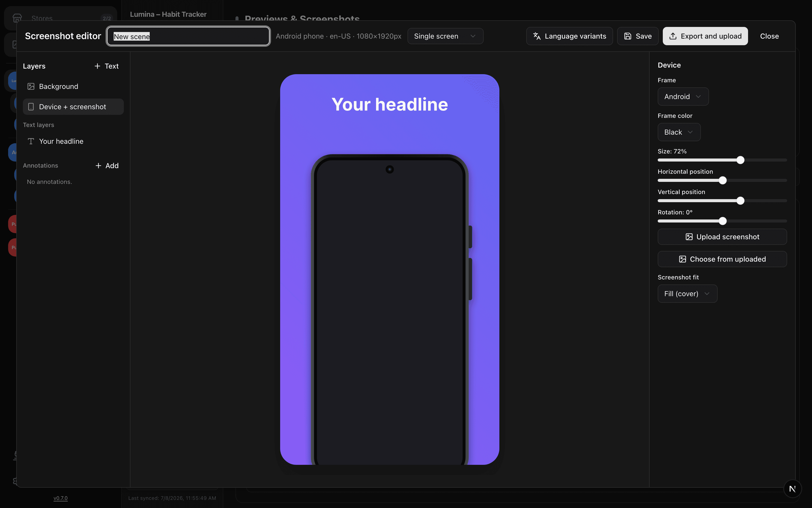Close the screenshot editor
Image resolution: width=812 pixels, height=508 pixels.
click(x=769, y=36)
